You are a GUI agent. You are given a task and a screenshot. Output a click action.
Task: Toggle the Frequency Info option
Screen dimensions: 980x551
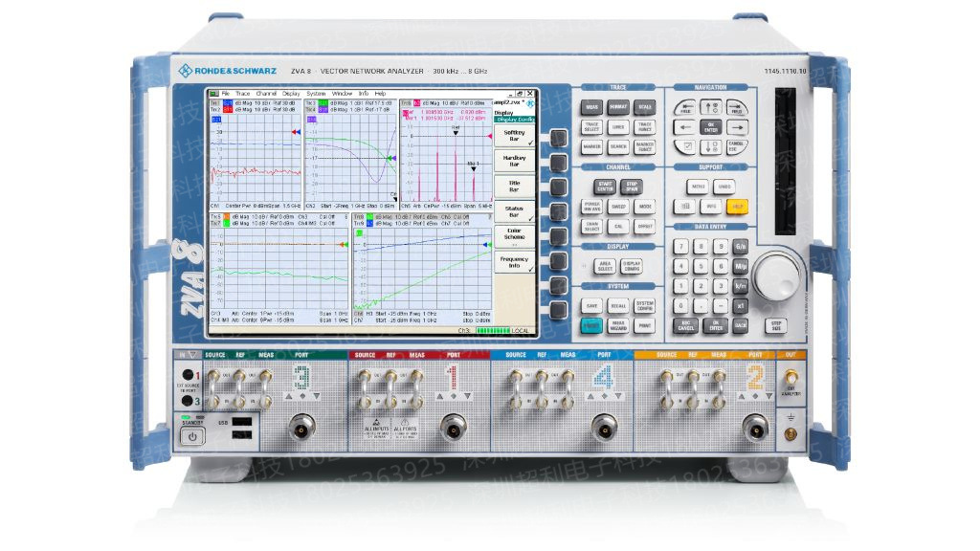coord(514,262)
